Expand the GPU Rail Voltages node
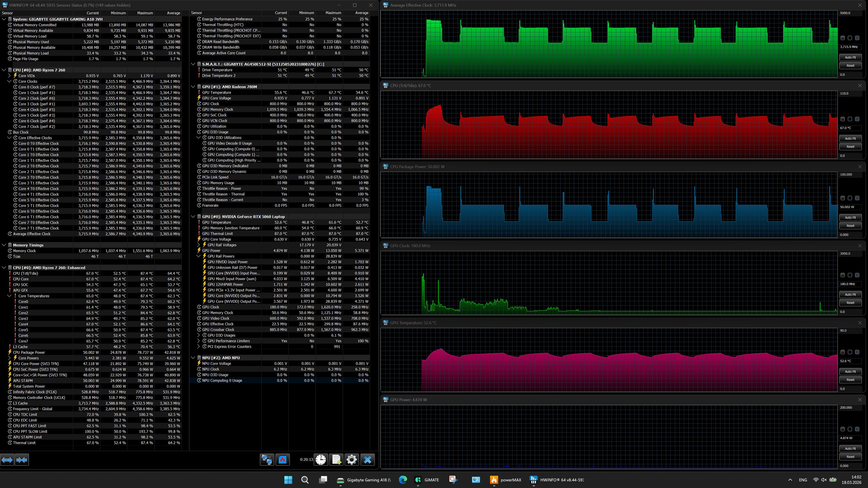The height and width of the screenshot is (488, 868). tap(199, 245)
